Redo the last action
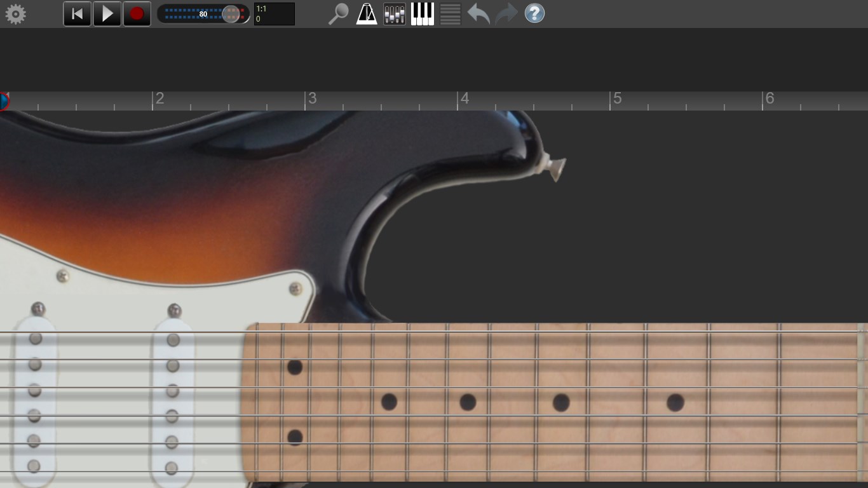Viewport: 868px width, 488px height. point(506,13)
